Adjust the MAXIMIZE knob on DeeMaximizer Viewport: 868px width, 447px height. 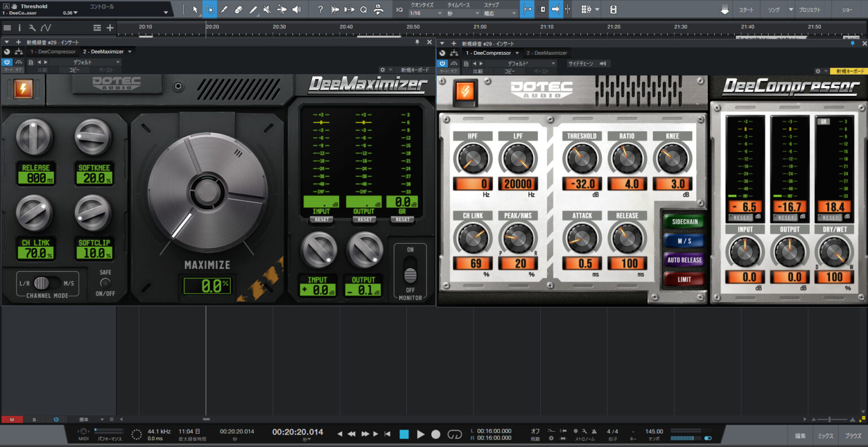pos(207,192)
